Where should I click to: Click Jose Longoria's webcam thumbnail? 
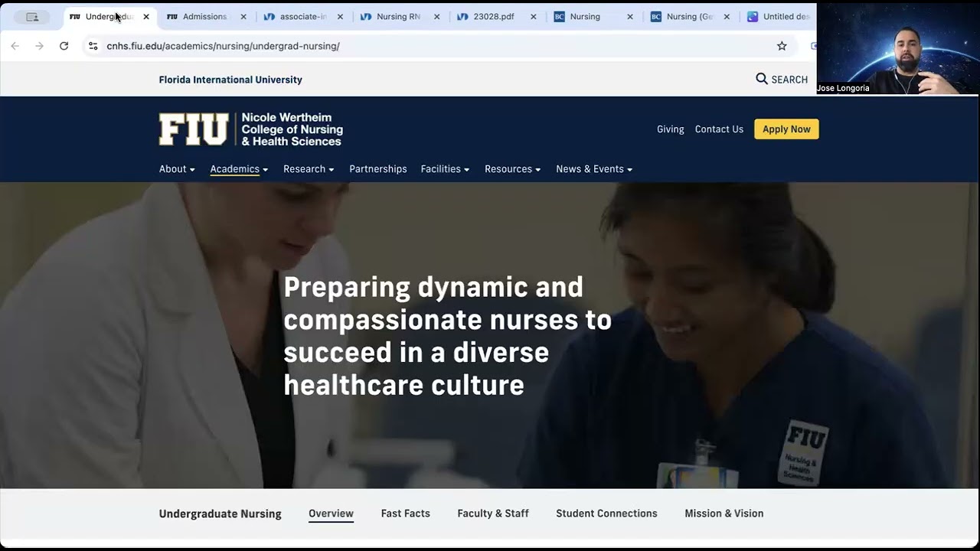(x=897, y=48)
